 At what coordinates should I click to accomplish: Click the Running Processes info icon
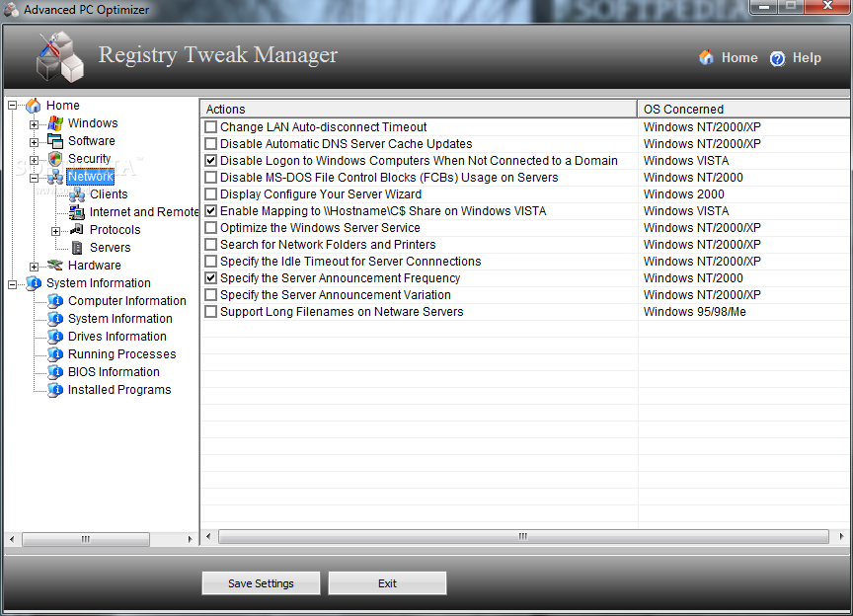(x=55, y=354)
